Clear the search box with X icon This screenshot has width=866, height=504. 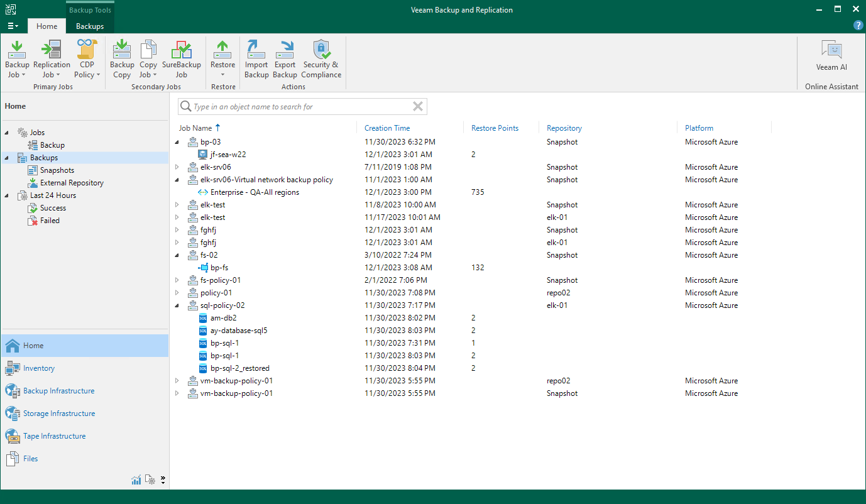click(417, 106)
